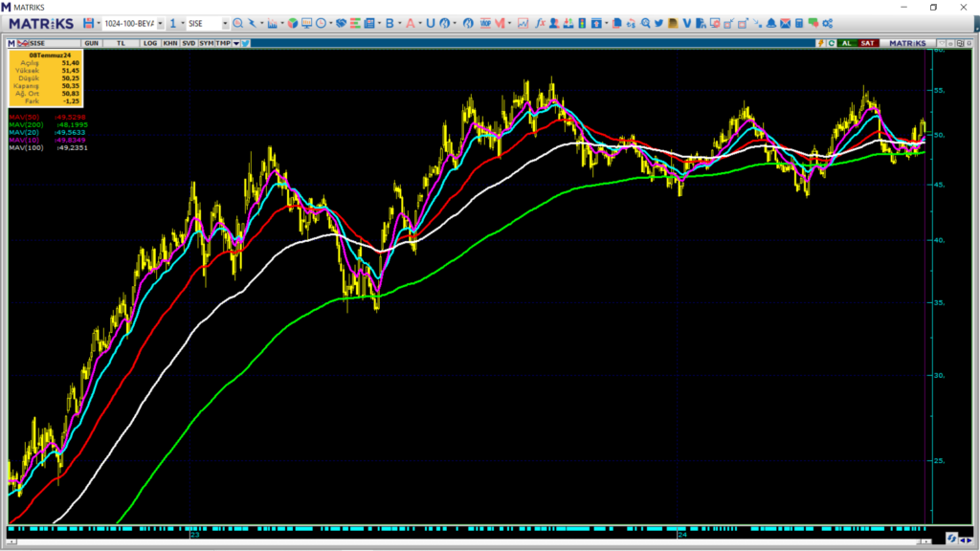Viewport: 980px width, 551px height.
Task: Expand the dropdown arrow after TMP
Action: pos(235,43)
